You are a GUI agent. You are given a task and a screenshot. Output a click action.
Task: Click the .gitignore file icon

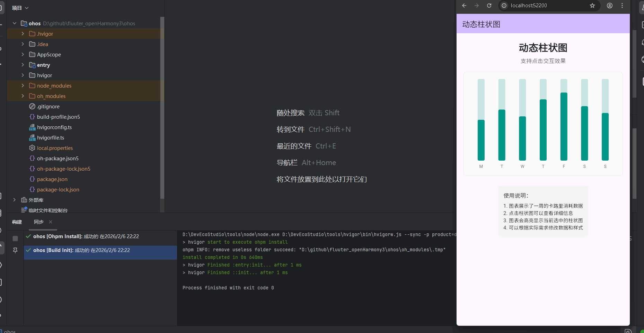tap(32, 106)
